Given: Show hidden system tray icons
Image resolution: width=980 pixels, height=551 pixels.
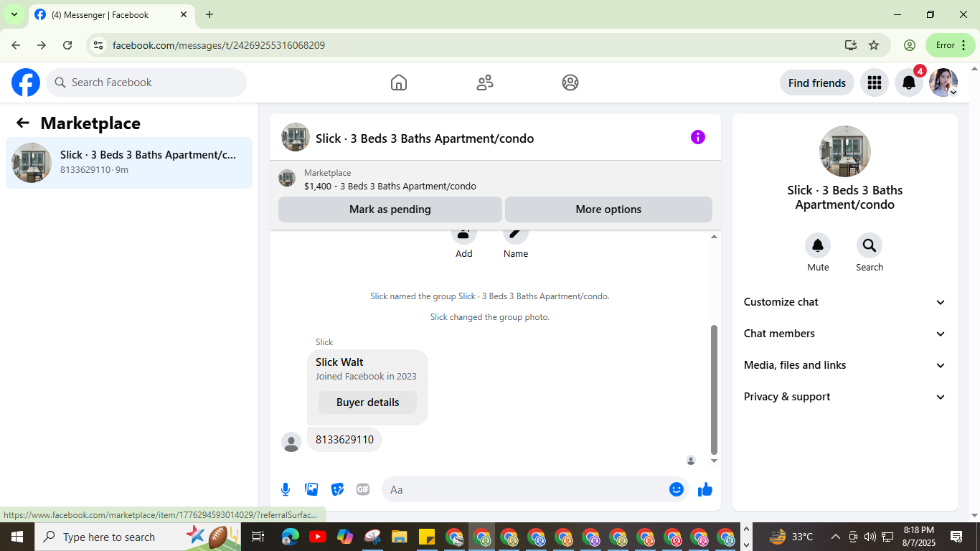Looking at the screenshot, I should coord(835,537).
